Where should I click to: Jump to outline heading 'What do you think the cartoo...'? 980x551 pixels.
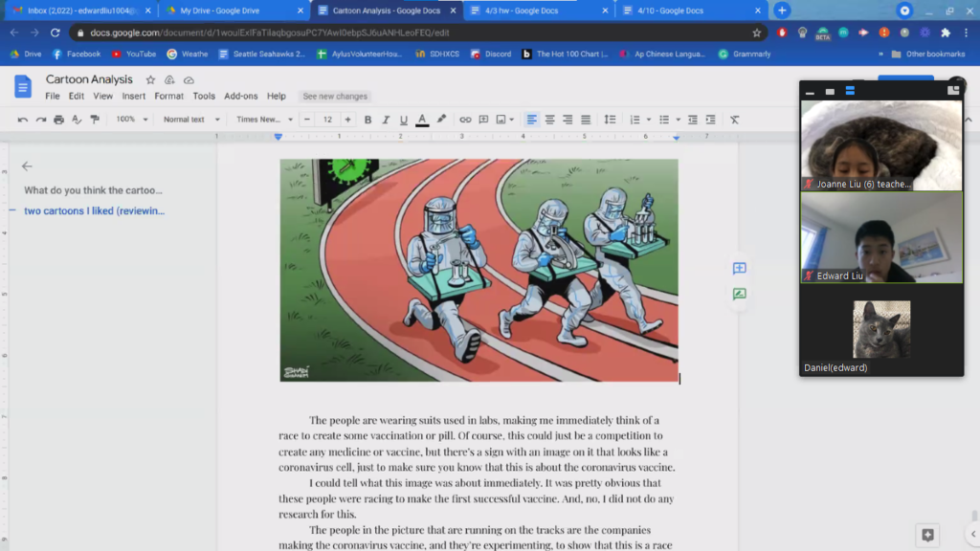[x=93, y=190]
